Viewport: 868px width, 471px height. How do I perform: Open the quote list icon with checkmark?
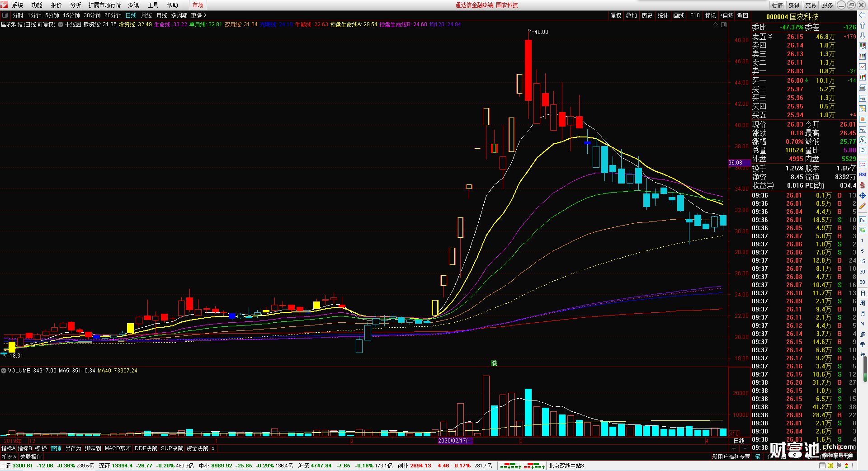[x=863, y=46]
